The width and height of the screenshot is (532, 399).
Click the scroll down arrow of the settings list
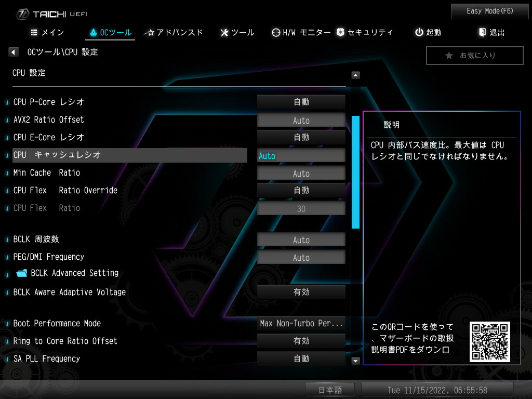click(355, 361)
